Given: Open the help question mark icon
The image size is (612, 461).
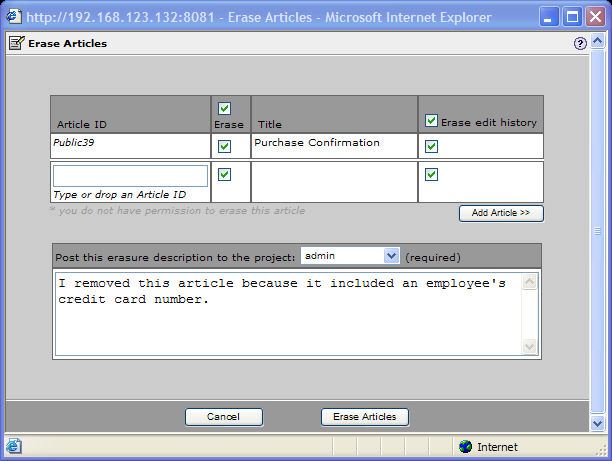Looking at the screenshot, I should point(580,43).
